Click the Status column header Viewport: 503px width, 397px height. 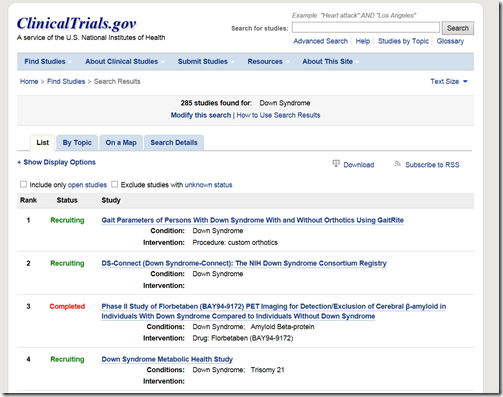click(x=67, y=200)
